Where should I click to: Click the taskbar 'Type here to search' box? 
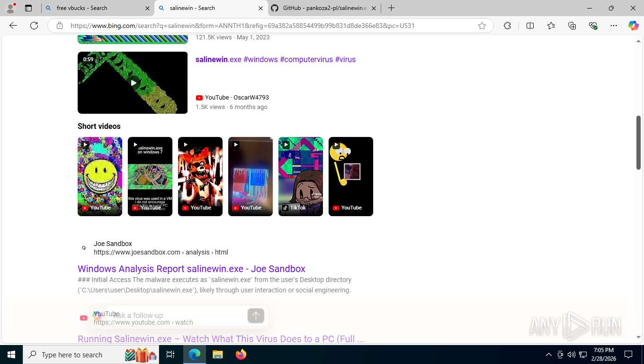coord(91,355)
